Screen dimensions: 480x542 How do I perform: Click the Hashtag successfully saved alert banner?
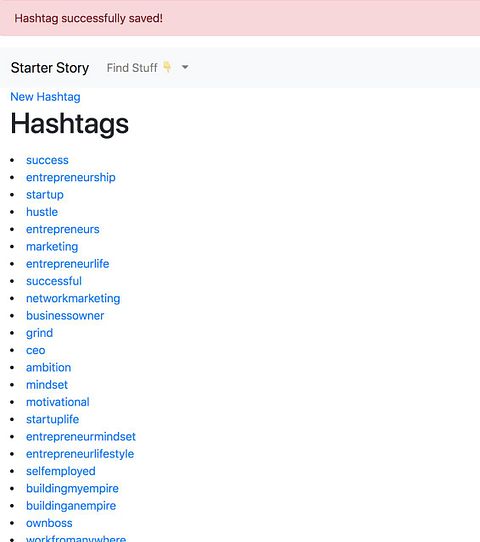(x=240, y=18)
